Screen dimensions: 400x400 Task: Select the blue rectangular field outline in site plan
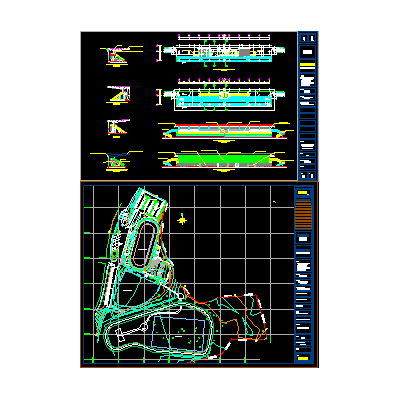click(x=179, y=333)
